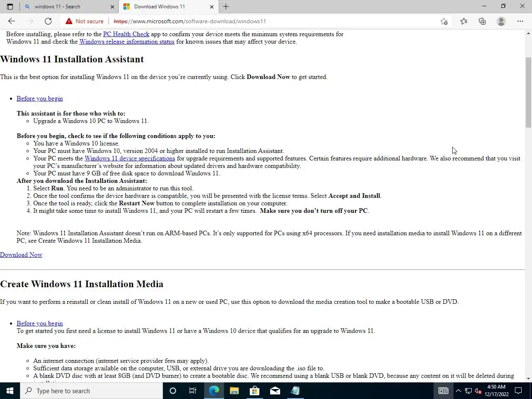Click the scrollbar down arrow
Viewport: 532px width, 399px height.
(528, 379)
